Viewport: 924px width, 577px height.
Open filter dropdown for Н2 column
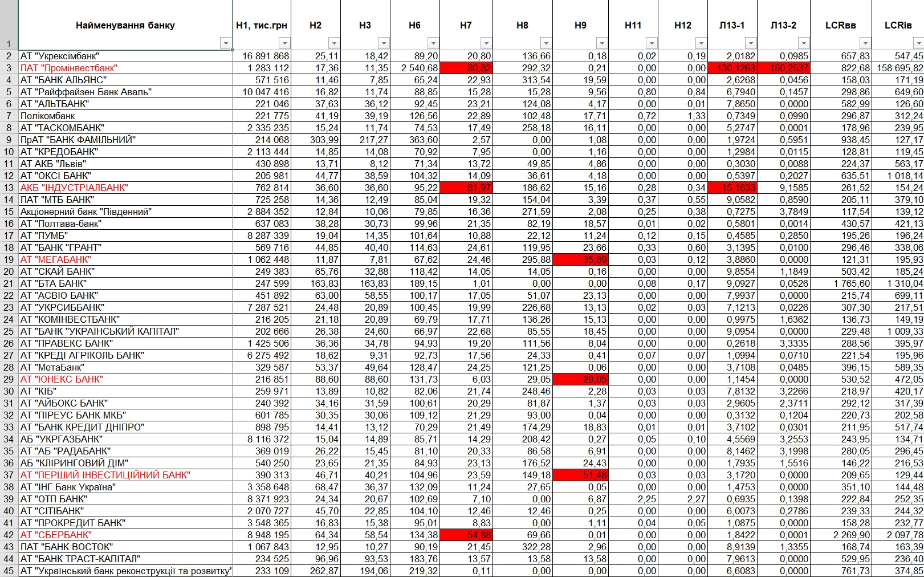[334, 43]
